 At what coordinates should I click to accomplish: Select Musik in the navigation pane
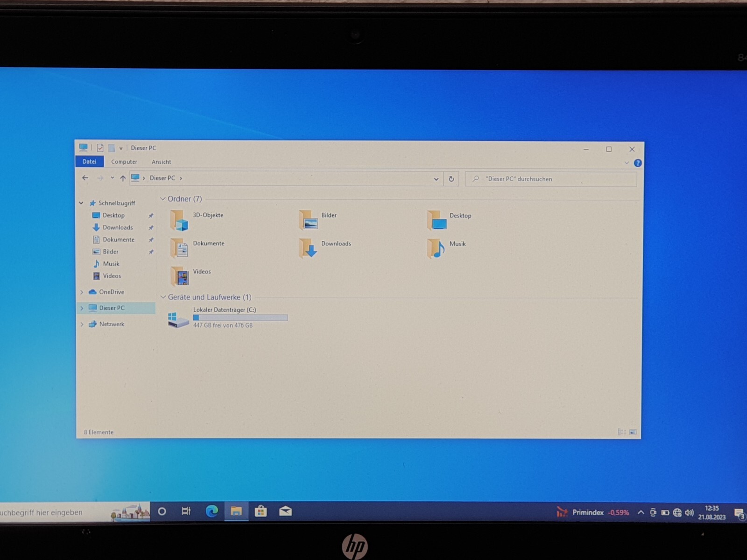(x=111, y=264)
